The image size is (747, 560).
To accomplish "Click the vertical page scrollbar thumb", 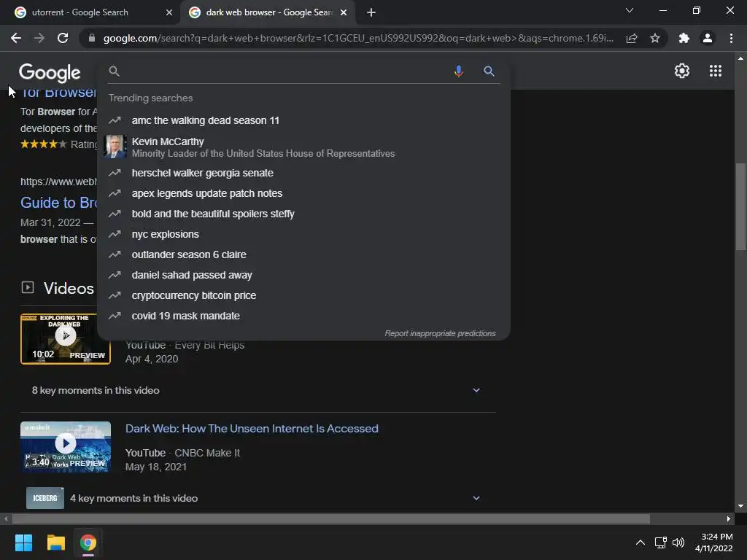I will 740,206.
